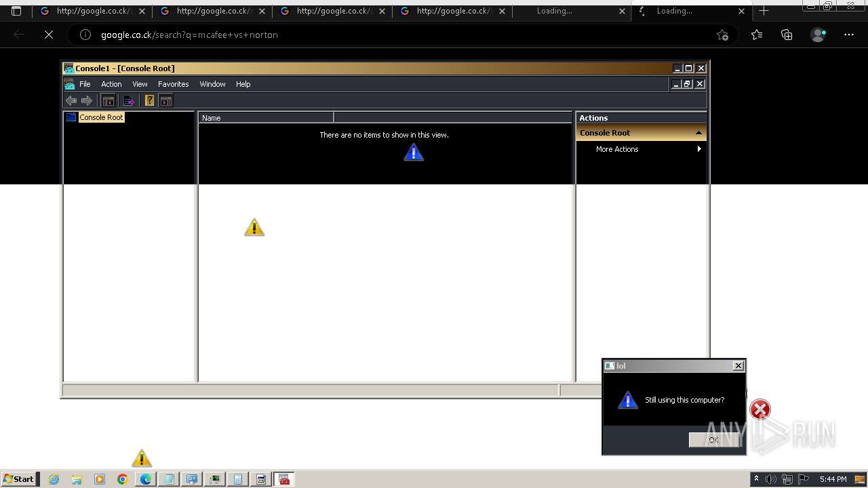Open the Windows Start menu

point(20,479)
